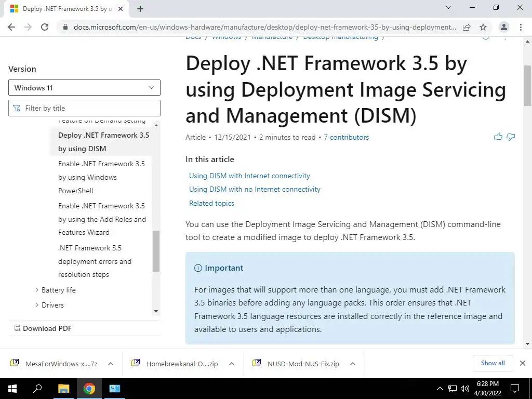Open the NUSD-Mod-NUS-Fix.zip download
532x399 pixels.
303,364
